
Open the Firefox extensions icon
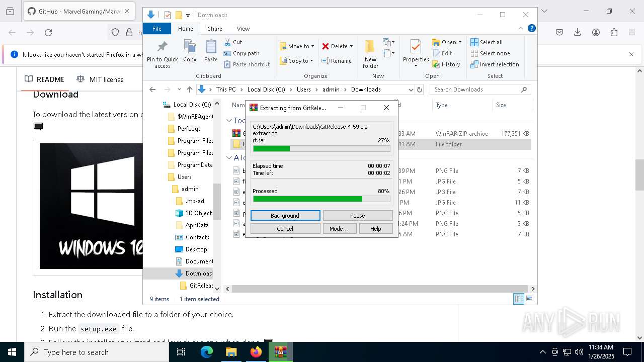(614, 33)
